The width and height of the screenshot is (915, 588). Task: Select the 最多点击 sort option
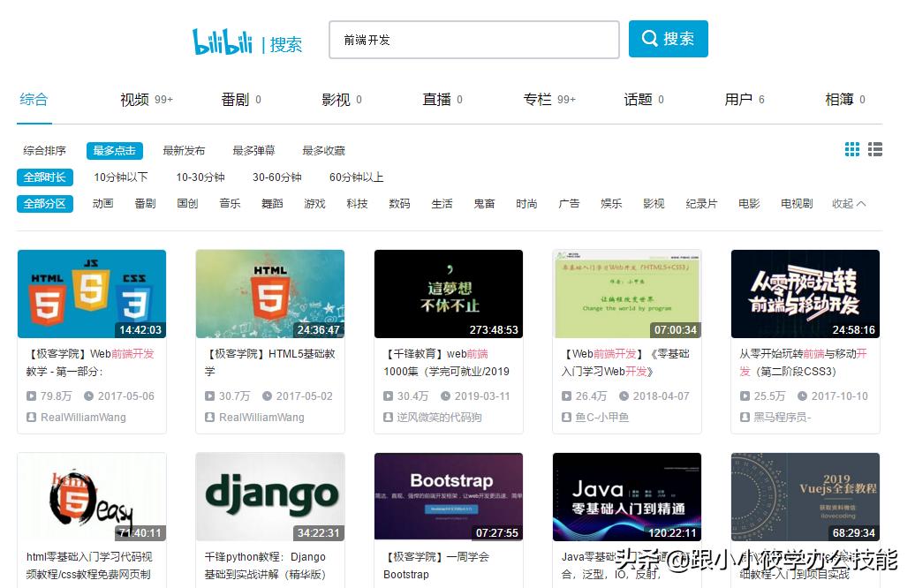pyautogui.click(x=115, y=150)
